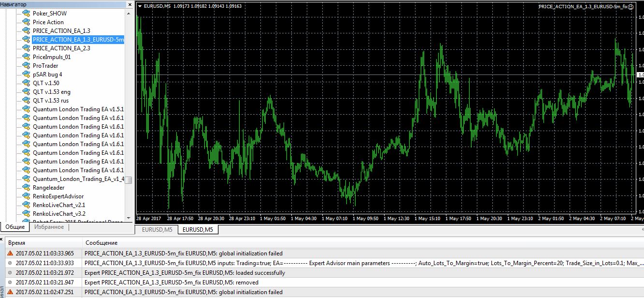Select the RenkoLiveChart_v3.2 advisor
Image resolution: width=644 pixels, height=298 pixels.
point(59,214)
